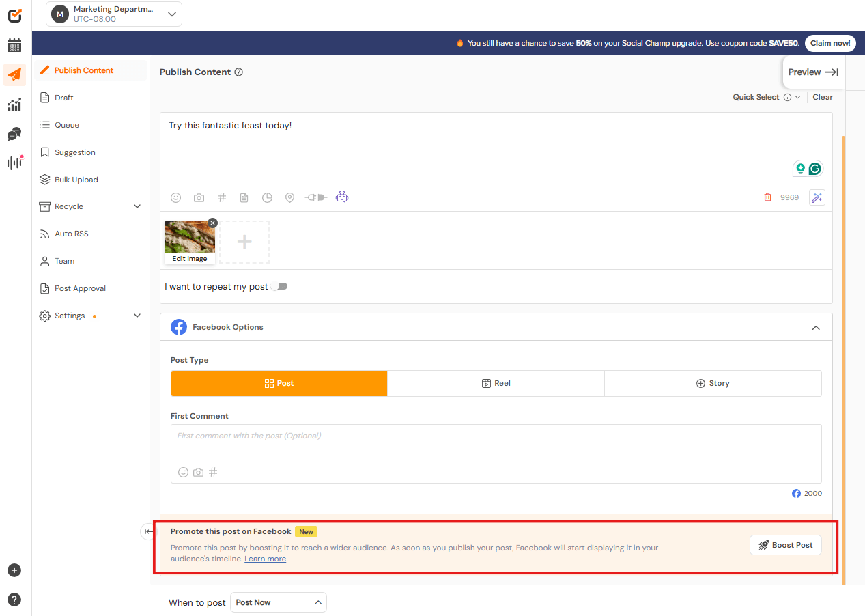Click the green lightbulb suggestion icon
This screenshot has height=616, width=865.
click(801, 169)
